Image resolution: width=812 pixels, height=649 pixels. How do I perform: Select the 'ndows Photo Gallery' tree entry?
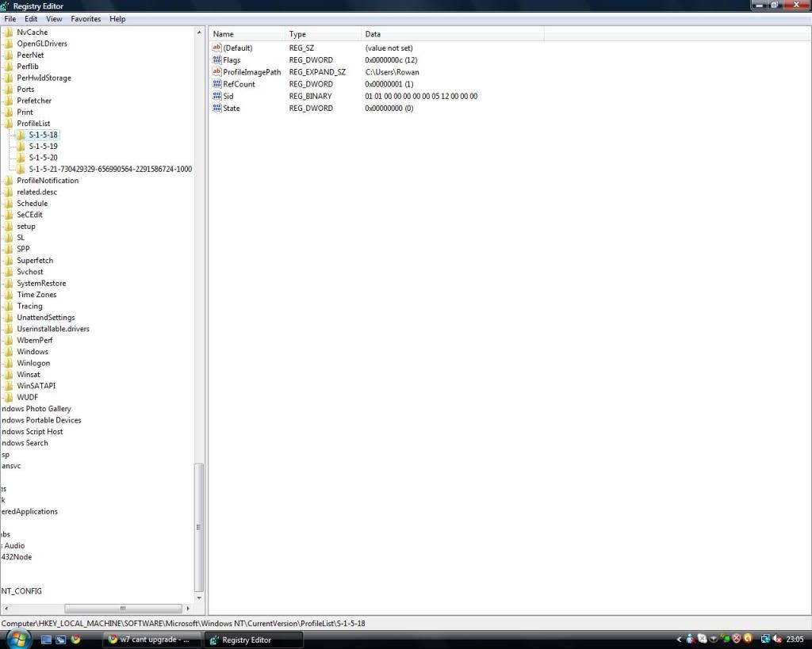coord(36,409)
